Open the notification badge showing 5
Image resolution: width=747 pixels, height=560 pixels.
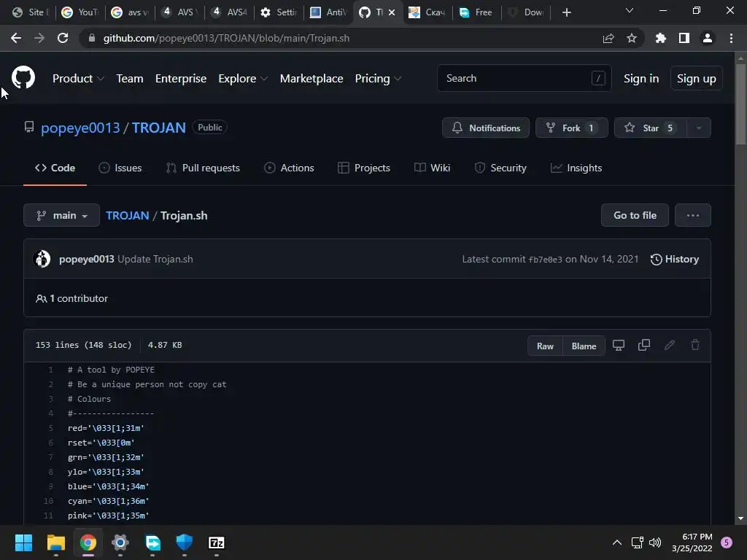click(727, 542)
